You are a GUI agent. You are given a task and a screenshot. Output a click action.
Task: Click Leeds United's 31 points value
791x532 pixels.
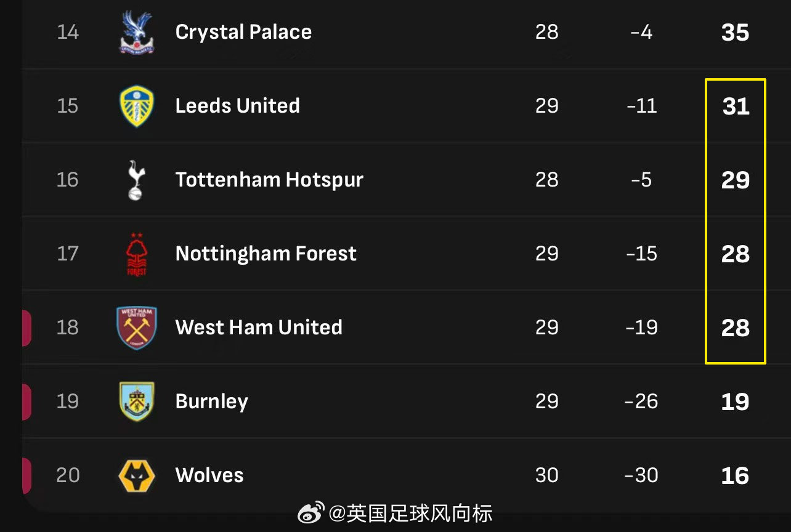coord(736,107)
